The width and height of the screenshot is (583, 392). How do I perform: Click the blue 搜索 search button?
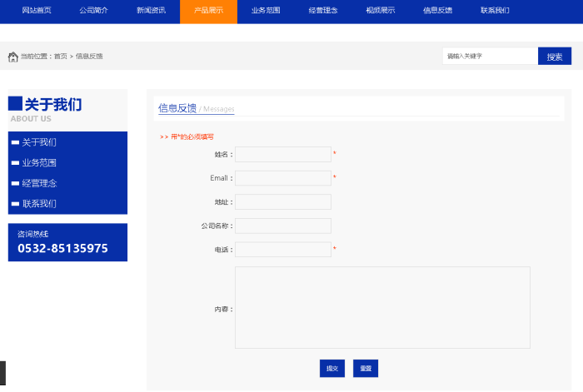coord(555,57)
